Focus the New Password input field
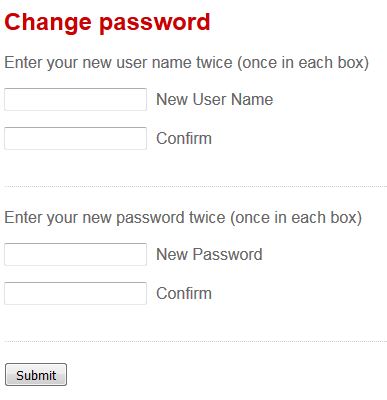 [75, 254]
